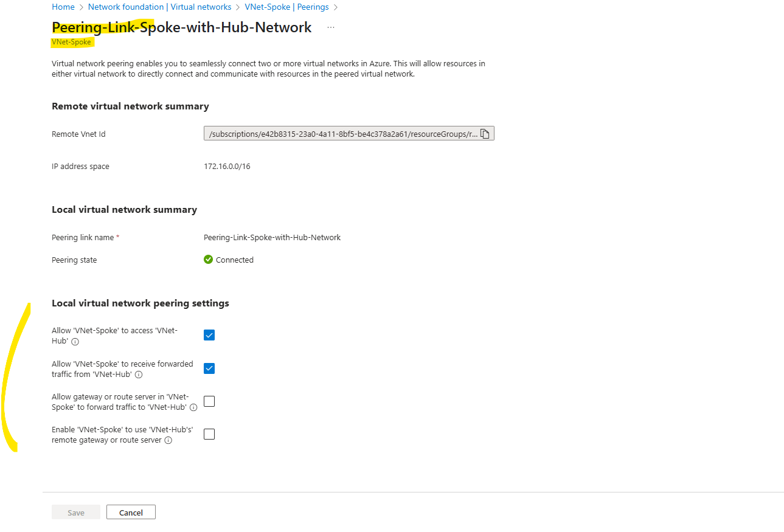784x532 pixels.
Task: Click the Peering state label
Action: click(74, 260)
